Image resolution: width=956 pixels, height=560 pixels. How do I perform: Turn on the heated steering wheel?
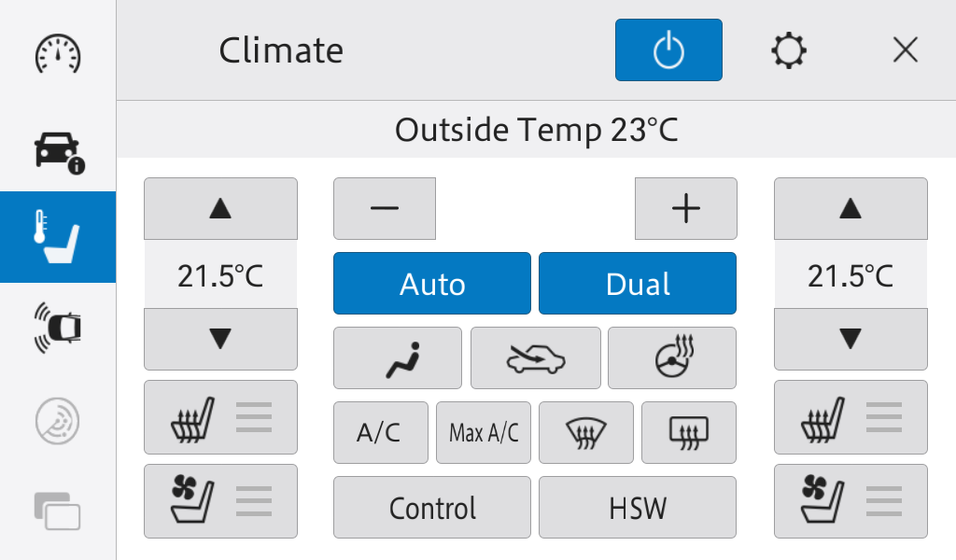coord(672,357)
